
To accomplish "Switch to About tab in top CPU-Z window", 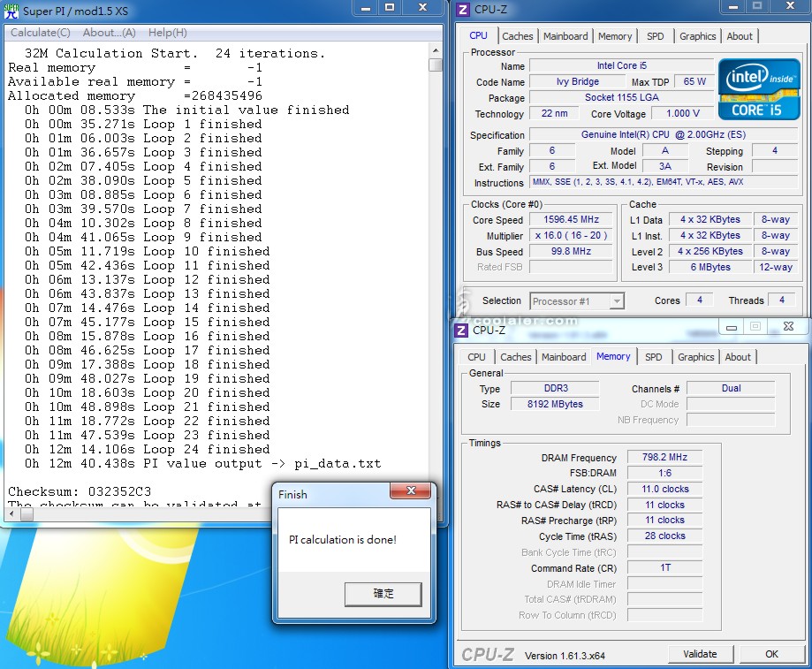I will (x=739, y=36).
